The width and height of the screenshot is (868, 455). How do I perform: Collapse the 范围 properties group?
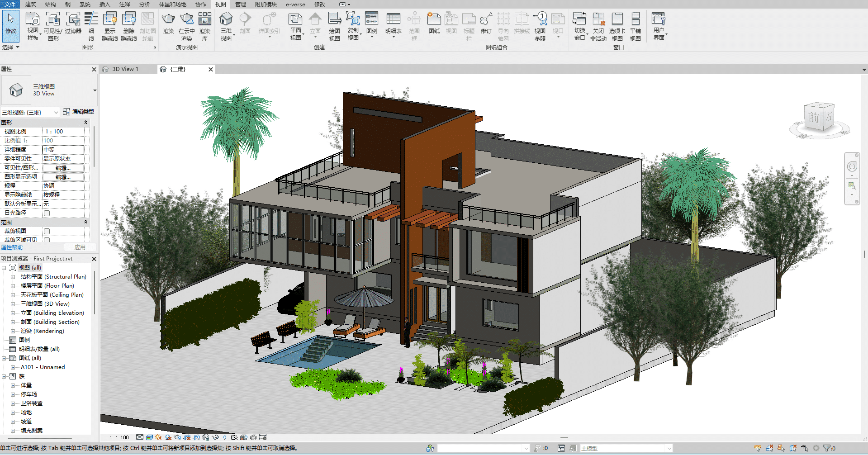tap(85, 222)
